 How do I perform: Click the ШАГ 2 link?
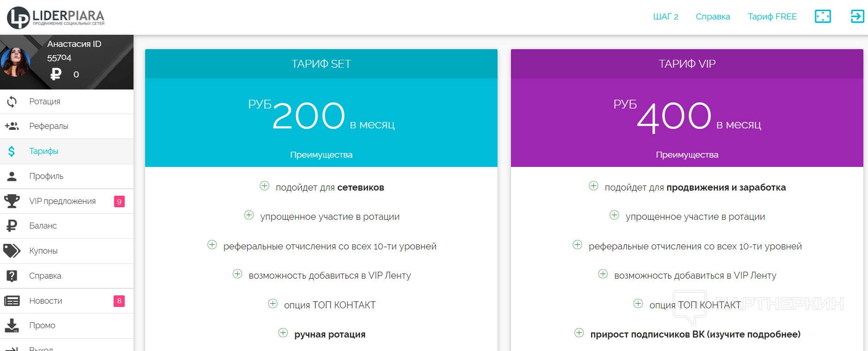tap(665, 17)
